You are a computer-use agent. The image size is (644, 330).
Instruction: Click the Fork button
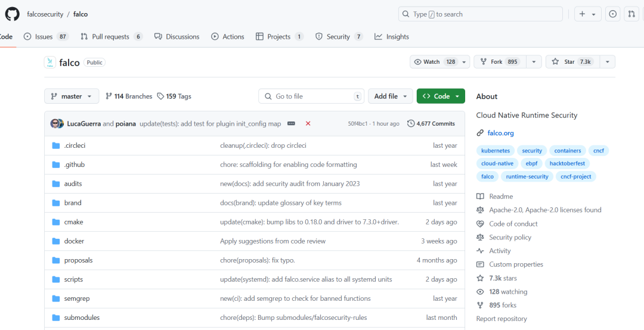point(499,61)
